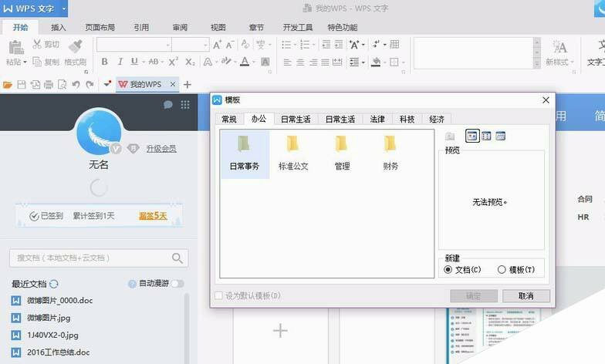Image resolution: width=605 pixels, height=364 pixels.
Task: Expand the New Style (新样式) dropdown arrow
Action: (x=573, y=62)
